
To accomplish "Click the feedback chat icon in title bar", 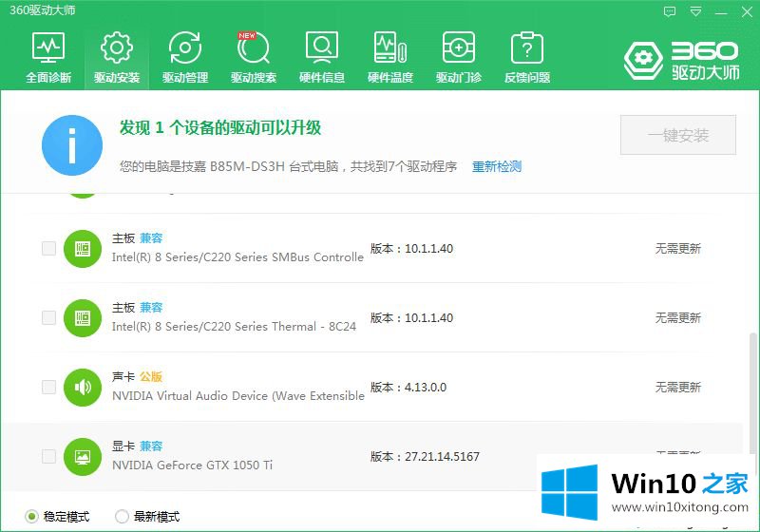I will [x=670, y=11].
